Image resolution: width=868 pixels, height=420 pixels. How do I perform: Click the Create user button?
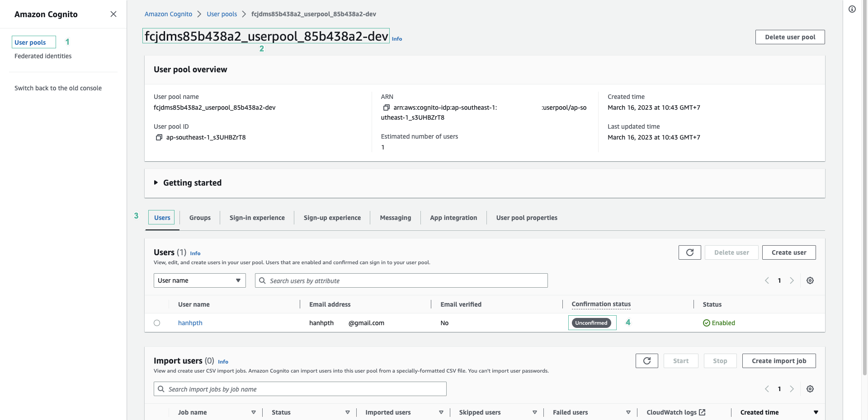tap(789, 252)
